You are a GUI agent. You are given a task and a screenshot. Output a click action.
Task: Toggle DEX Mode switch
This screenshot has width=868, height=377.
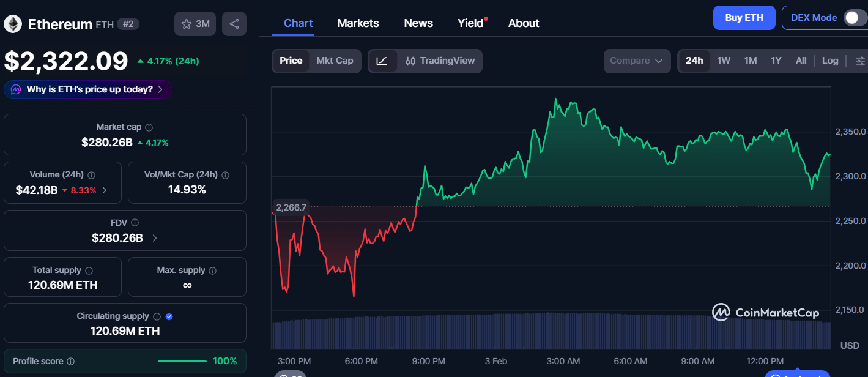pos(855,18)
